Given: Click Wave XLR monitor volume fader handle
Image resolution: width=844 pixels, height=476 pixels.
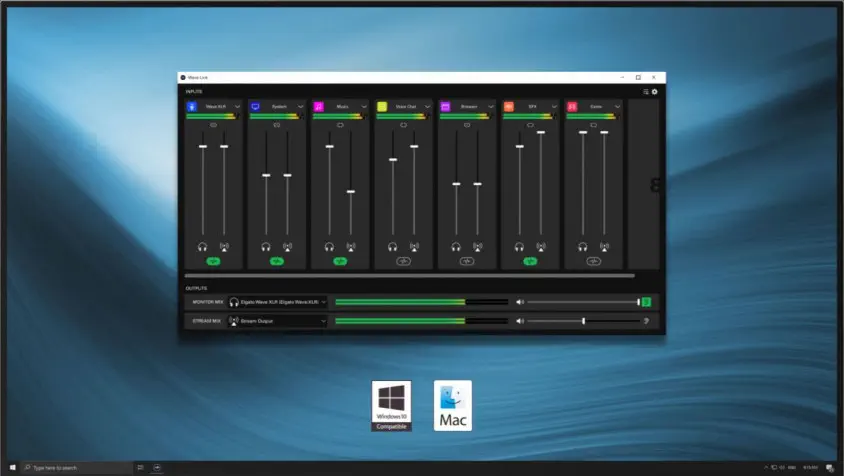Looking at the screenshot, I should click(x=203, y=146).
